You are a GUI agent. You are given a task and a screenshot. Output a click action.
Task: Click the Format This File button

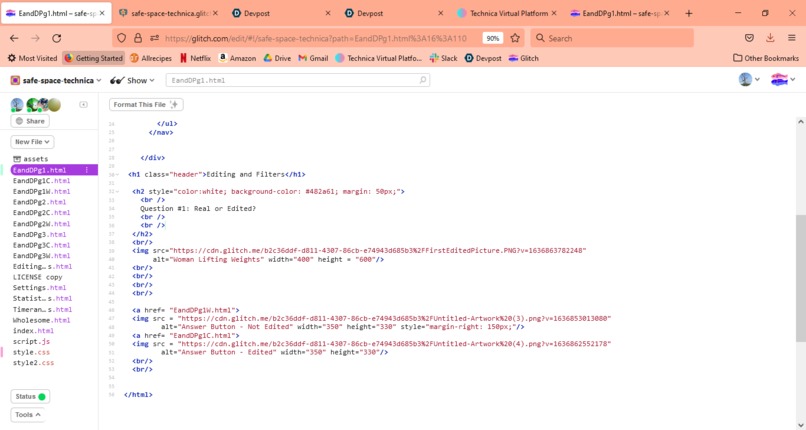[x=146, y=104]
